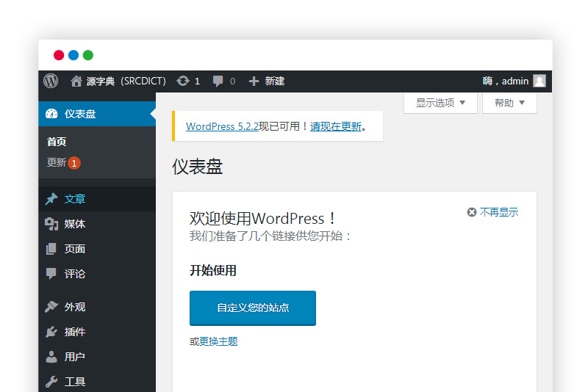Click the dashboard gauge icon beside 仪表盘
The height and width of the screenshot is (392, 588).
click(51, 114)
